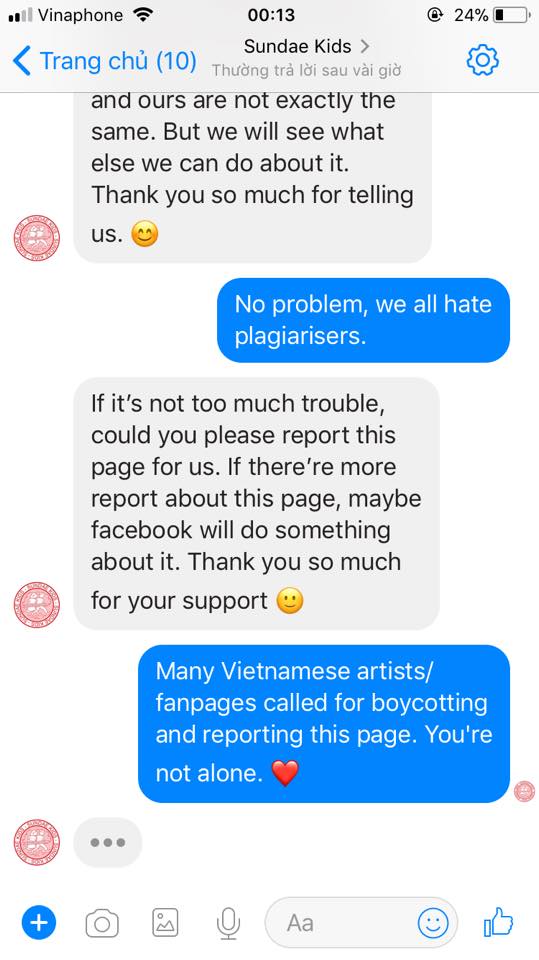Click the Aa message input field
The width and height of the screenshot is (539, 960).
tap(361, 923)
